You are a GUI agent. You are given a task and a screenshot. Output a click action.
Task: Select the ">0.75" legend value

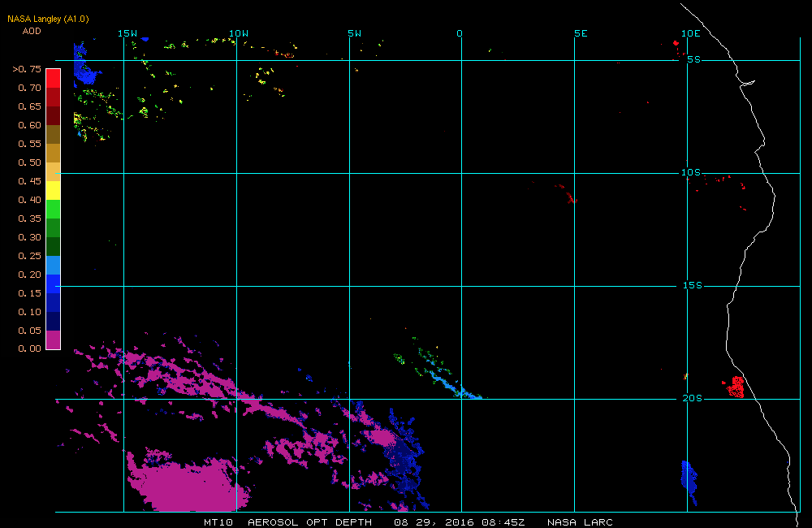coord(27,69)
